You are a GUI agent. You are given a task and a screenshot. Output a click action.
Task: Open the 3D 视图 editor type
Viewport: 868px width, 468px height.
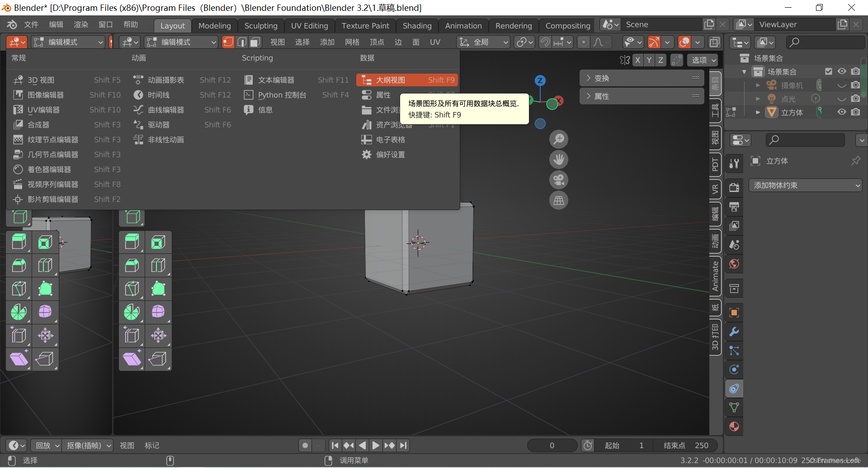click(66, 80)
